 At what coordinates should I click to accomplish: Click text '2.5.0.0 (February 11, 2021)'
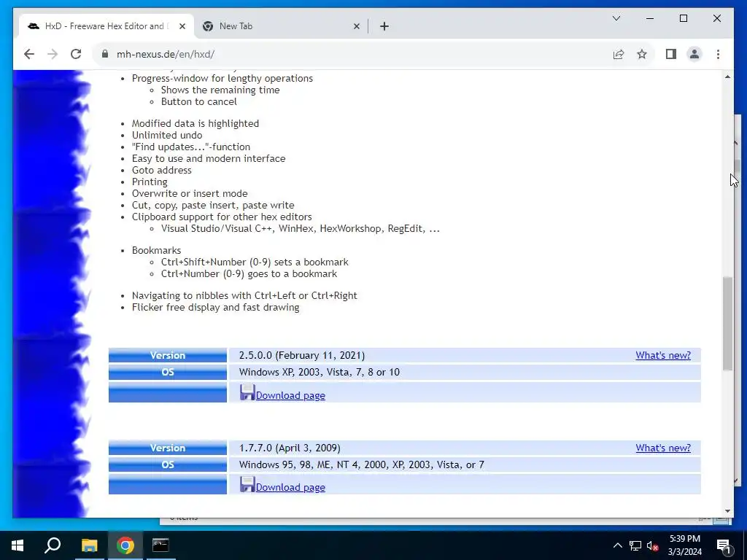[x=301, y=355]
